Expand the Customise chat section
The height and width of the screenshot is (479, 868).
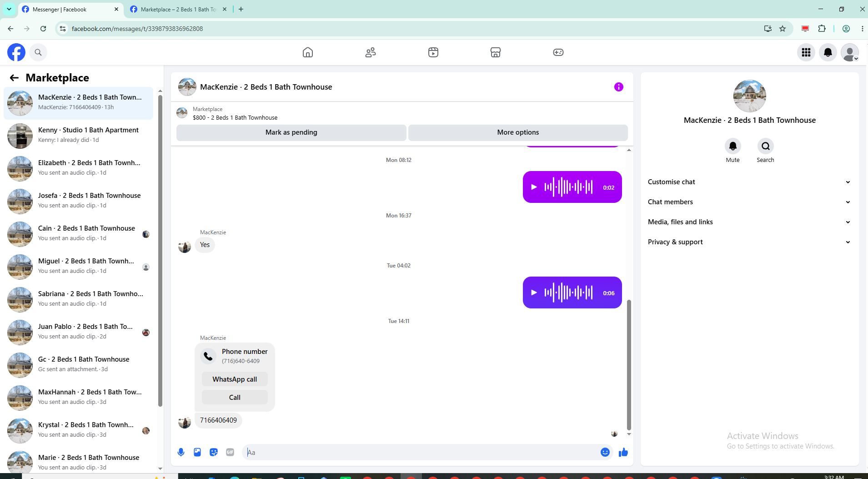coord(749,182)
